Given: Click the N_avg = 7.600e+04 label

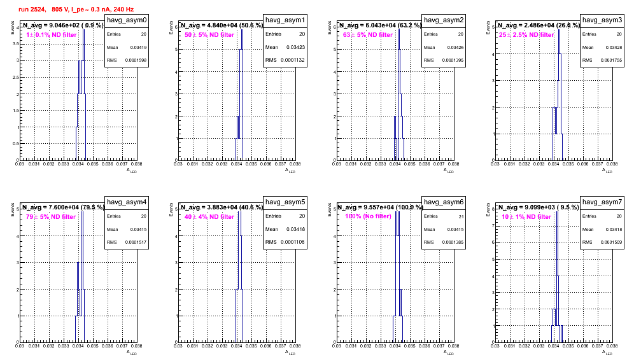Looking at the screenshot, I should tap(63, 207).
